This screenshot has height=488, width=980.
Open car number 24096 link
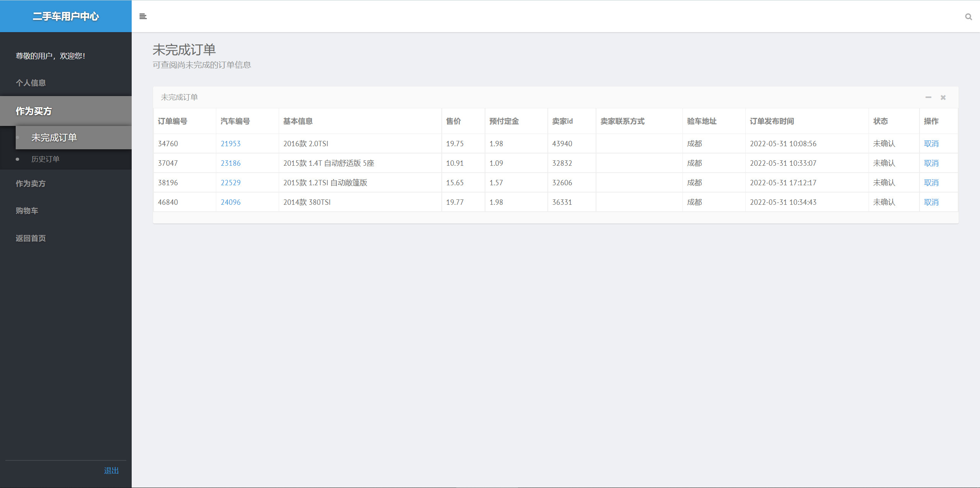[x=230, y=202]
